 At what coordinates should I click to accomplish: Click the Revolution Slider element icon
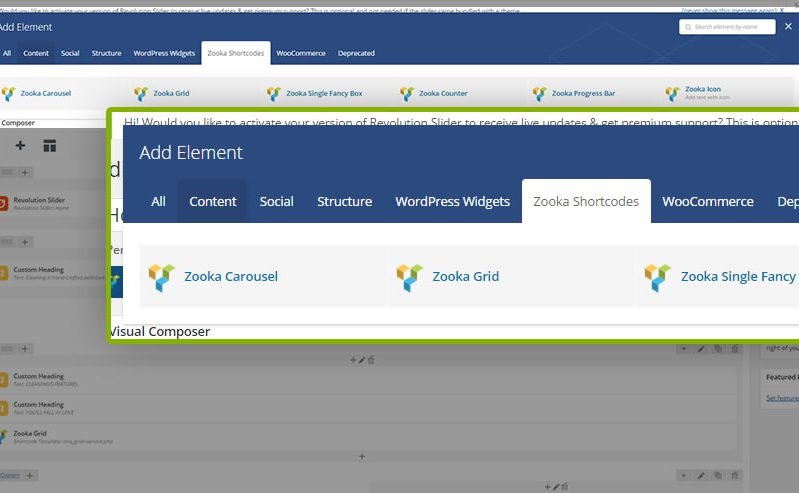point(3,203)
